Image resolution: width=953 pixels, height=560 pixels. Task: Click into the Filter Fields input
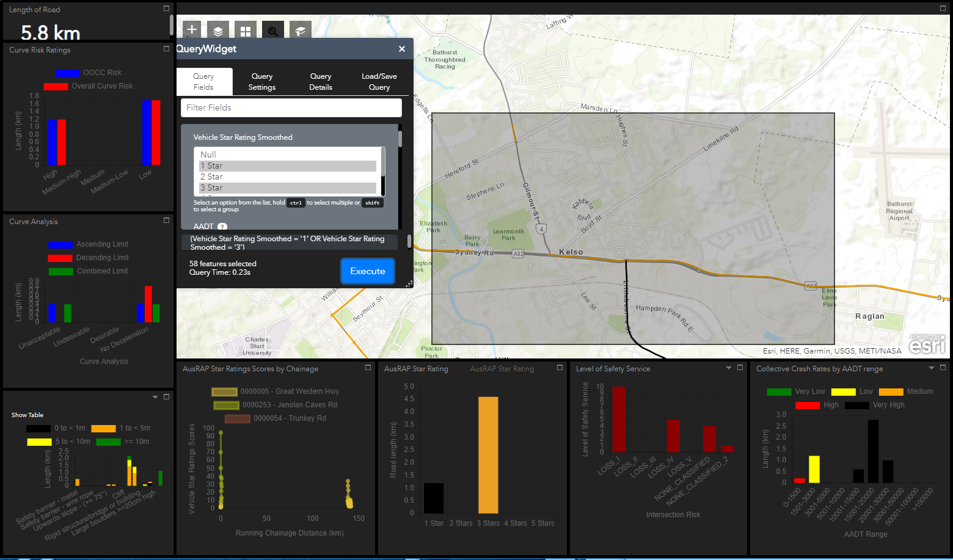[291, 107]
